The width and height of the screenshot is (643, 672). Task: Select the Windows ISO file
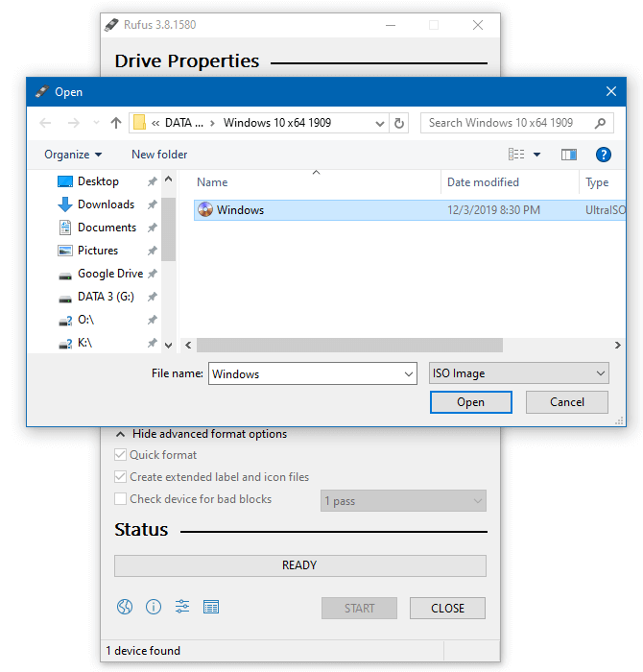[x=240, y=210]
